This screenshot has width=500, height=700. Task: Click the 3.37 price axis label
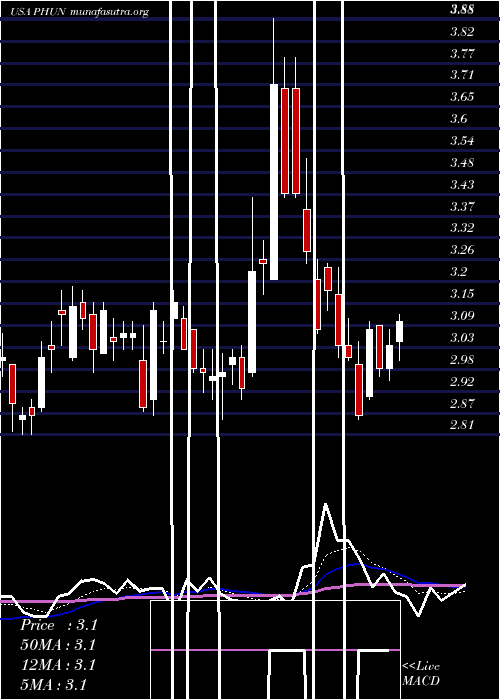pos(462,206)
